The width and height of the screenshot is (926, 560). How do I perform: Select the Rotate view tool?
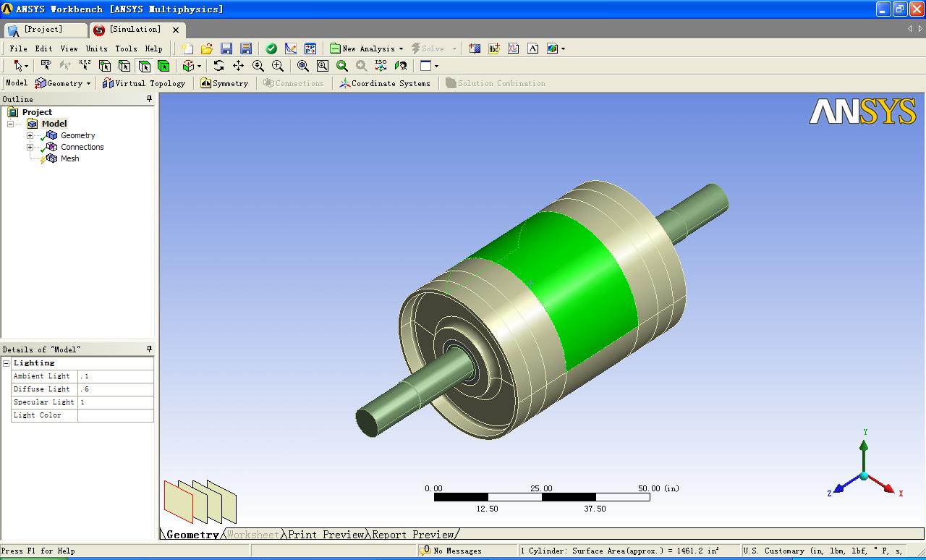(x=218, y=66)
